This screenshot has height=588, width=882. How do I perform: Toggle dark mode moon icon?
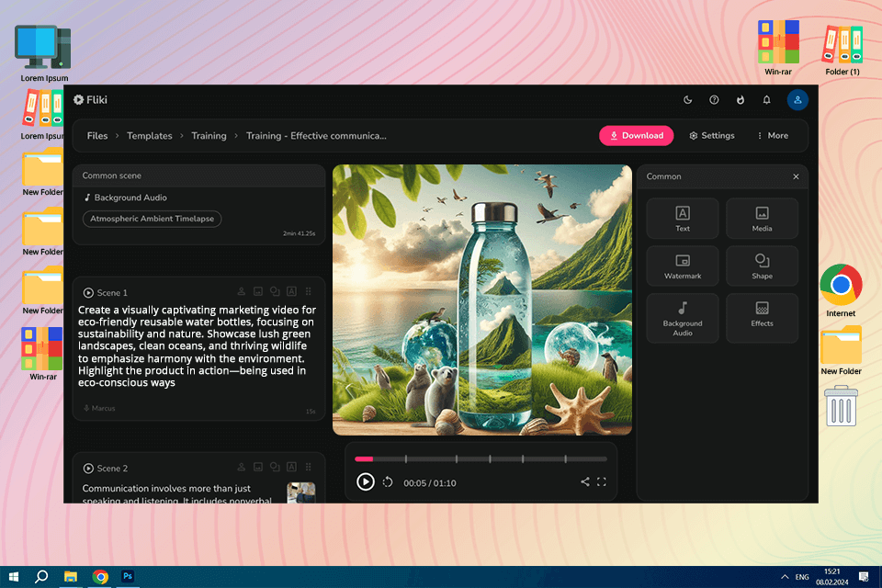[687, 99]
